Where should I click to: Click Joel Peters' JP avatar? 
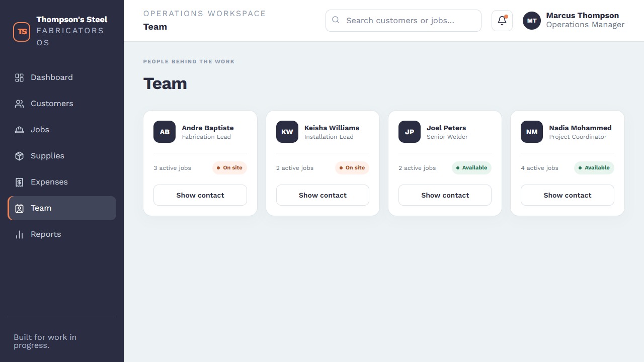(410, 132)
